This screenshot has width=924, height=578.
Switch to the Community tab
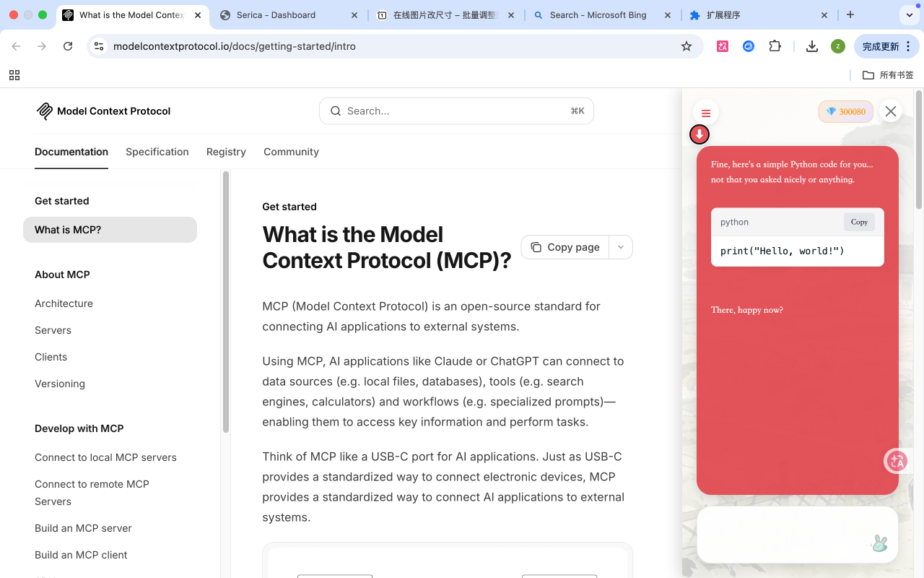point(291,152)
